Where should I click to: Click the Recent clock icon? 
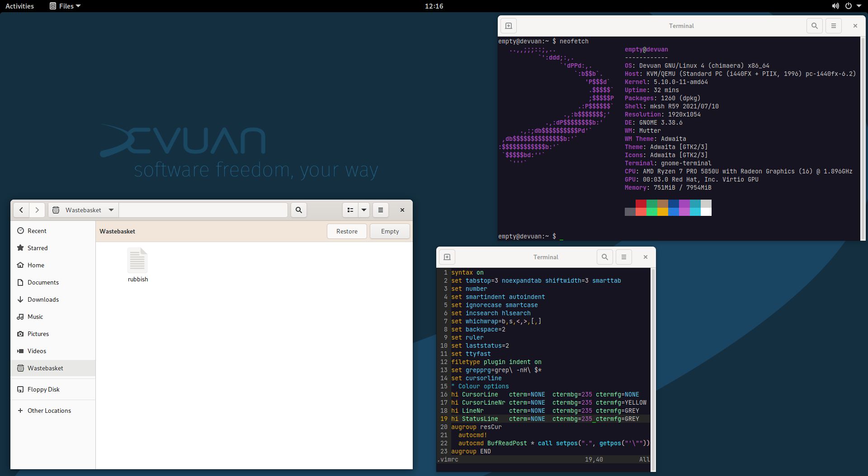(20, 231)
